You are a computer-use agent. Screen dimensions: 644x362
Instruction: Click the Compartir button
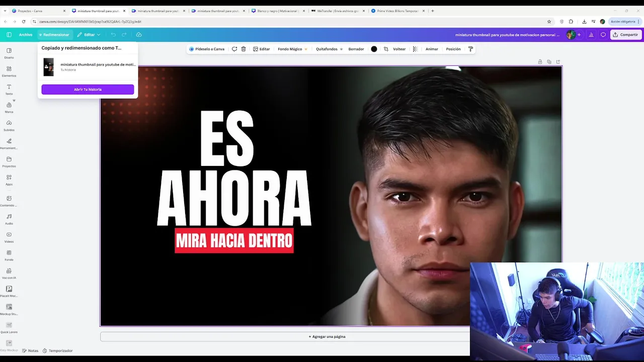point(625,35)
